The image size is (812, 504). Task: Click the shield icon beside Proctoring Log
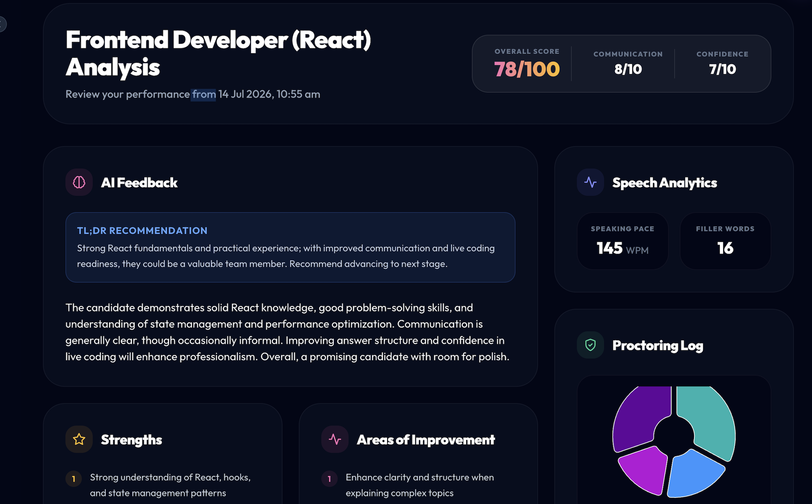click(x=590, y=345)
